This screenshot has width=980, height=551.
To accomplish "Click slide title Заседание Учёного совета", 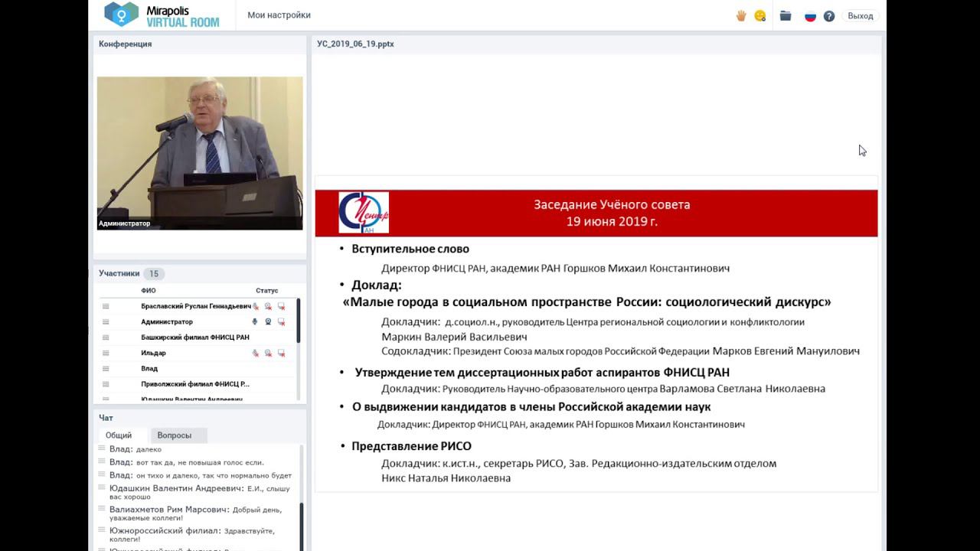I will (x=612, y=204).
